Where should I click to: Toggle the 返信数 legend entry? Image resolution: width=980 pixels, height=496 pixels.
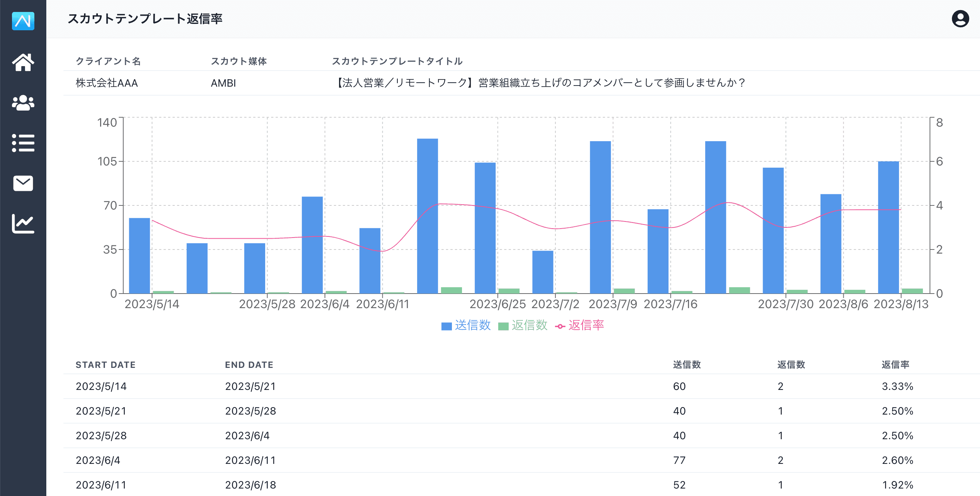[529, 325]
